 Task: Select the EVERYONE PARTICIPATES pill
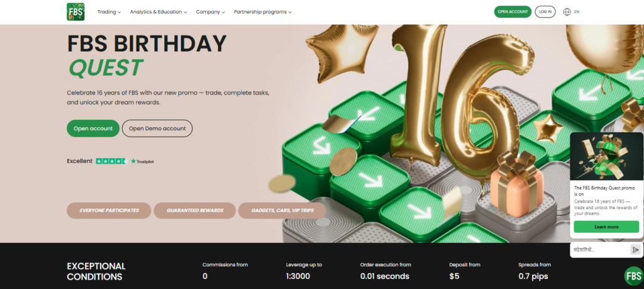click(109, 210)
